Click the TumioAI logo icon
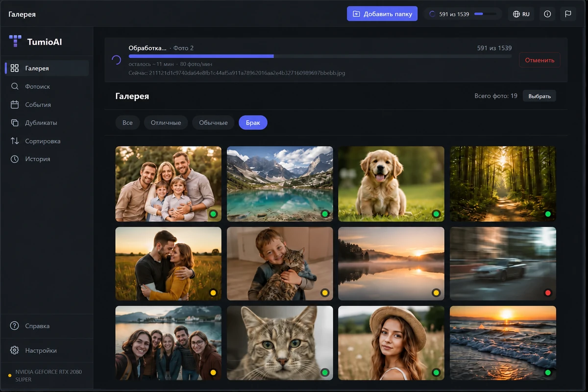 click(x=15, y=41)
